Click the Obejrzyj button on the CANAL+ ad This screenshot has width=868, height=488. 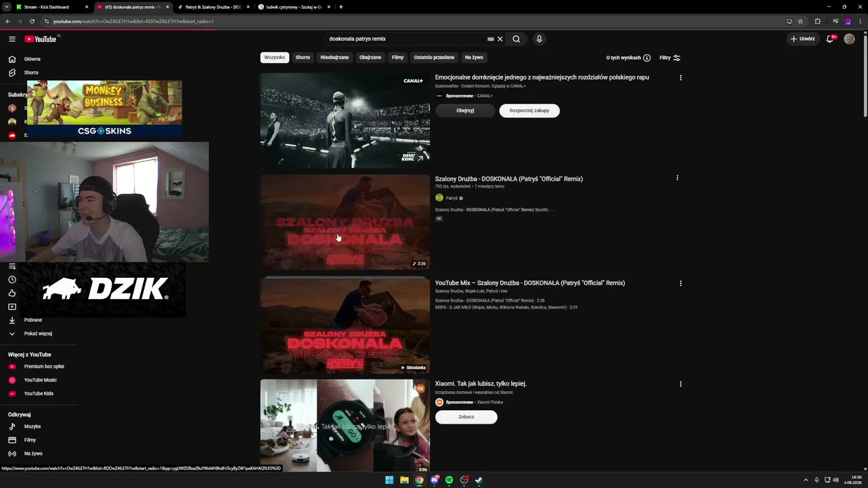pos(465,110)
